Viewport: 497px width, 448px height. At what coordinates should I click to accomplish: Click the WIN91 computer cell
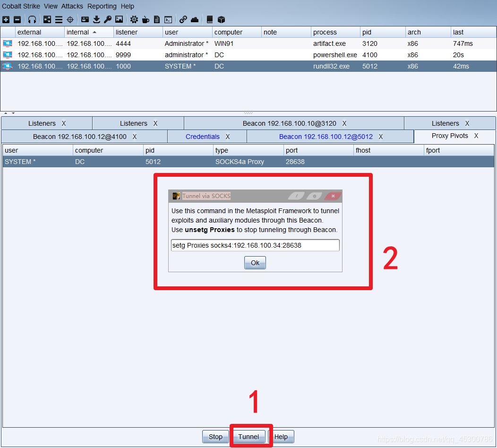click(x=224, y=43)
